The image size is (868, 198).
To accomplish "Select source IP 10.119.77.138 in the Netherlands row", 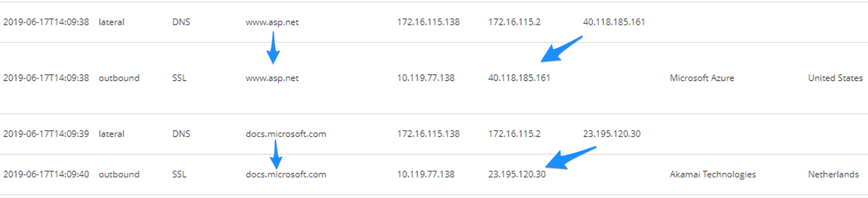I will coord(426,174).
